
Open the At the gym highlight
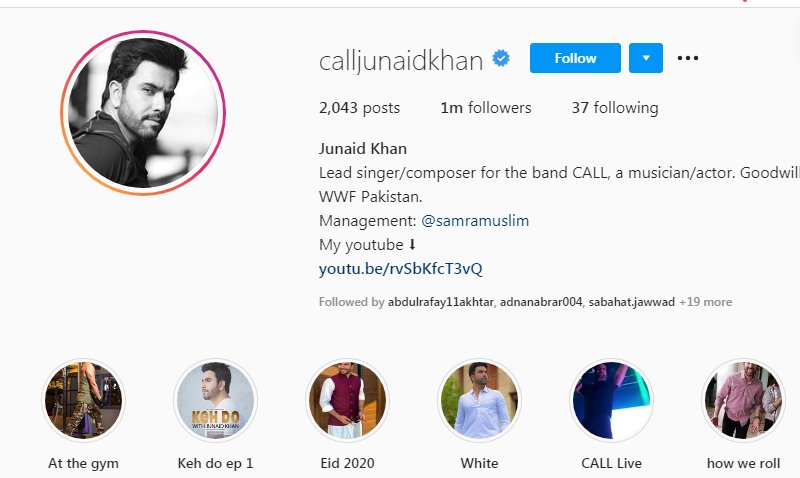tap(83, 400)
